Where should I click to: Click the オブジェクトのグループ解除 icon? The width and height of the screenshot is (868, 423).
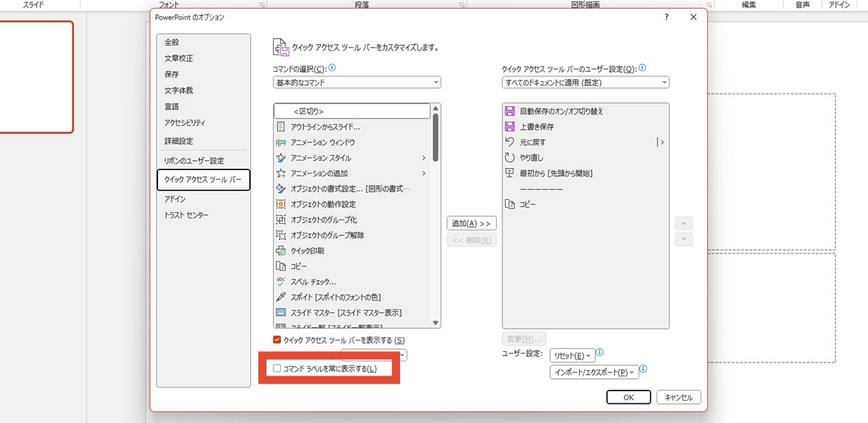click(281, 235)
